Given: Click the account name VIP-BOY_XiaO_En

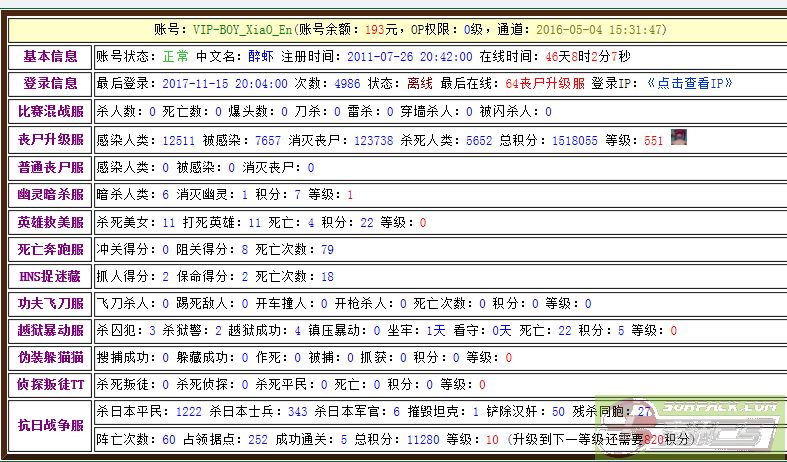Looking at the screenshot, I should click(242, 30).
